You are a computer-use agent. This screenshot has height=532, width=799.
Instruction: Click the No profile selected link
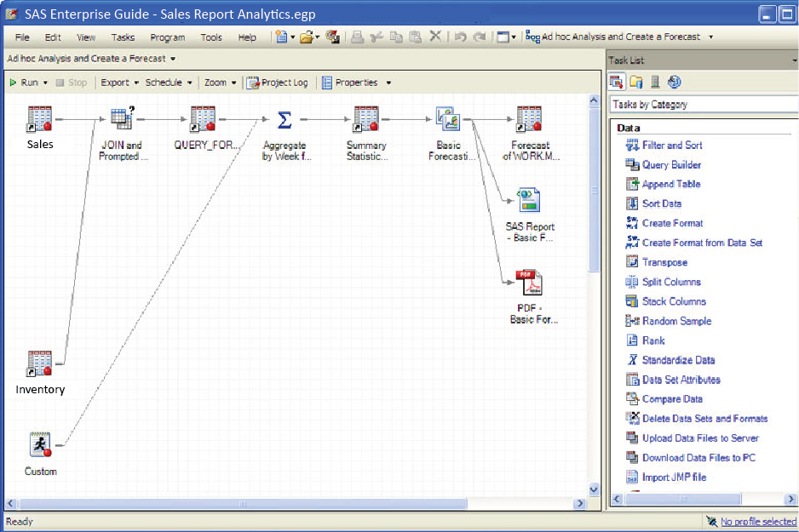click(758, 521)
